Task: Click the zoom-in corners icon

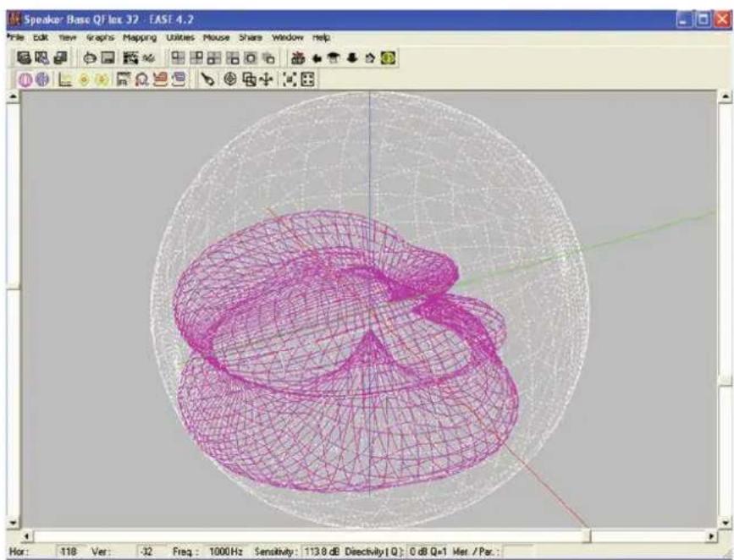Action: pyautogui.click(x=290, y=80)
